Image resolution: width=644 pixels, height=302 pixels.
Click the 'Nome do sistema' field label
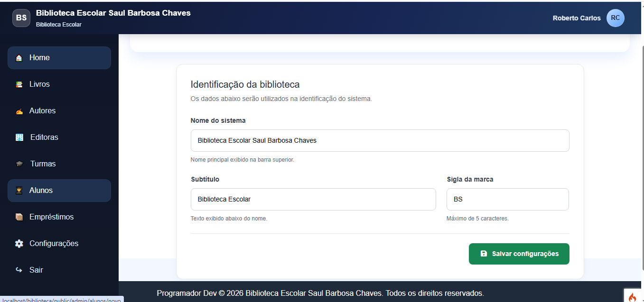(218, 120)
